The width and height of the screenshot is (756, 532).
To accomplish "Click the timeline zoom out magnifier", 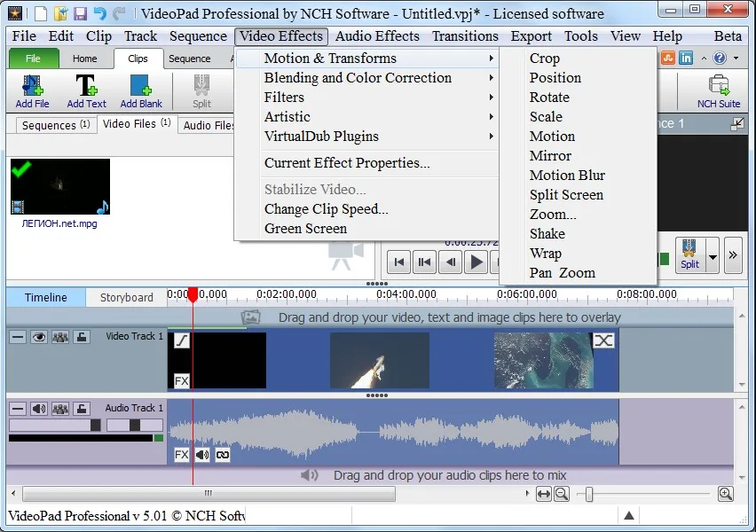I will point(561,494).
